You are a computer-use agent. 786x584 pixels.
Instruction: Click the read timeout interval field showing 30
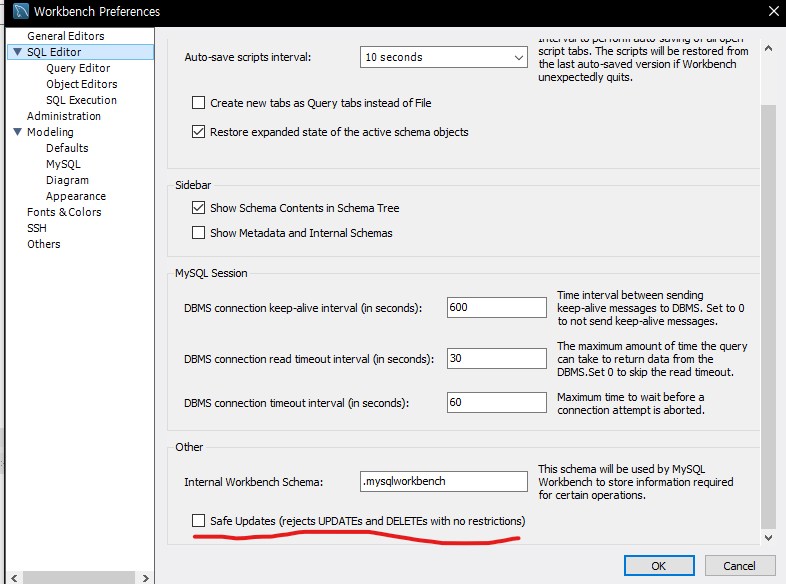[x=497, y=358]
